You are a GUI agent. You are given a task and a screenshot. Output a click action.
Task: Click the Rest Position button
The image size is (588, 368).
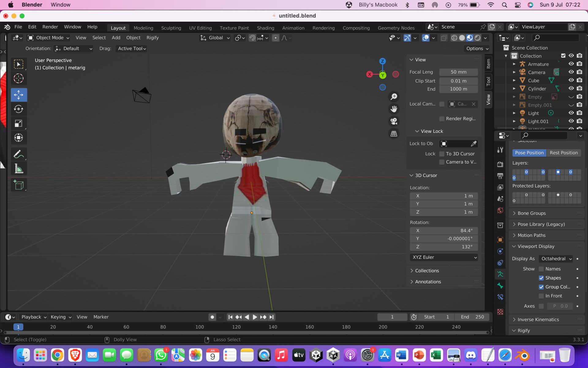coord(564,153)
